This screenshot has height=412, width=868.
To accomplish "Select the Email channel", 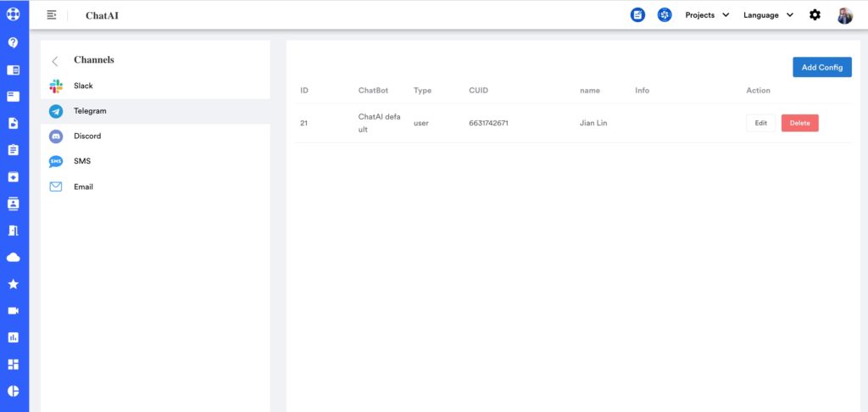I will tap(155, 187).
